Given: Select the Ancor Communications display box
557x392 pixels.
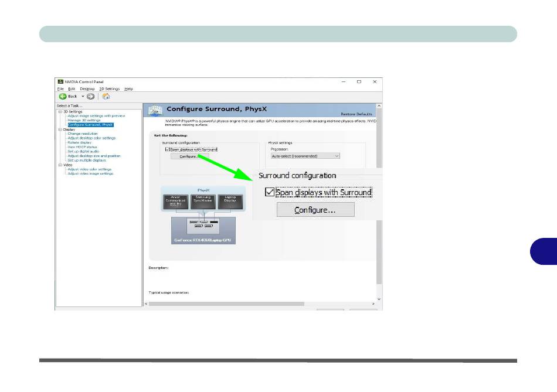Looking at the screenshot, I should click(x=175, y=202).
